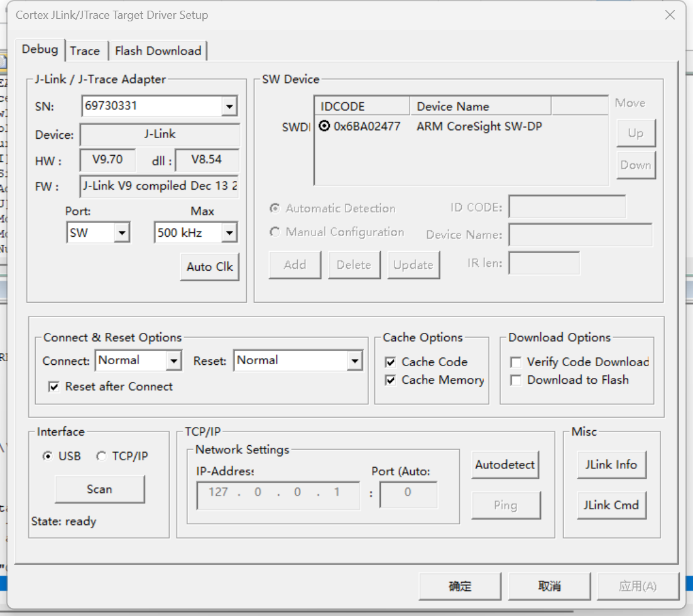Switch to the Debug tab

40,50
